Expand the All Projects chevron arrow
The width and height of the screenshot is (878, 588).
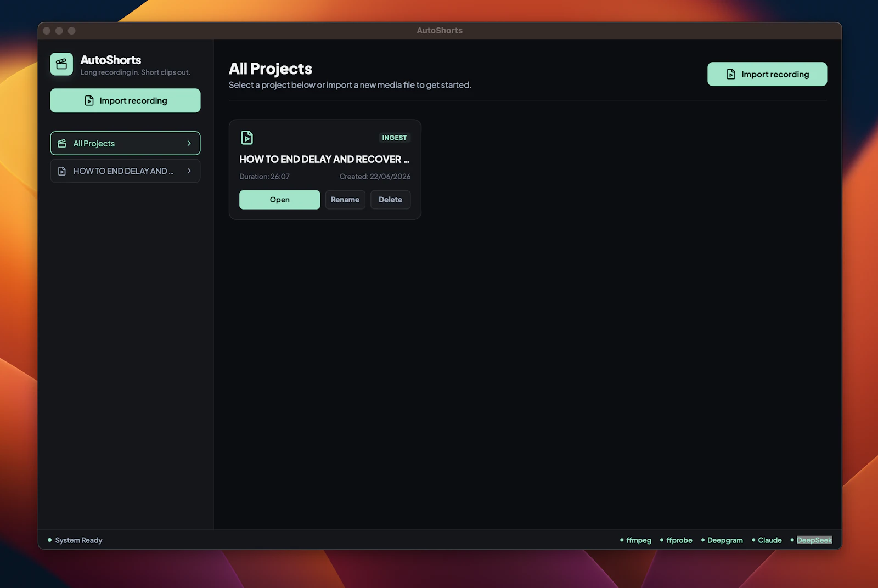click(189, 143)
